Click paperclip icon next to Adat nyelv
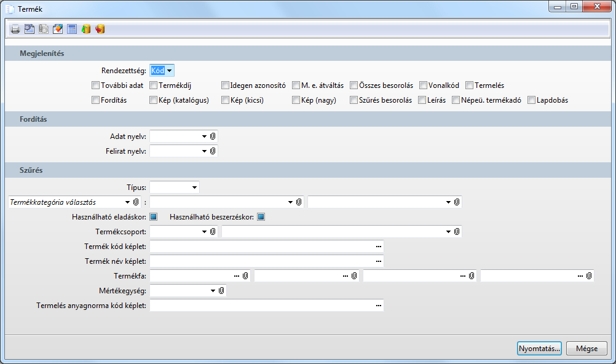This screenshot has width=616, height=364. pos(213,136)
